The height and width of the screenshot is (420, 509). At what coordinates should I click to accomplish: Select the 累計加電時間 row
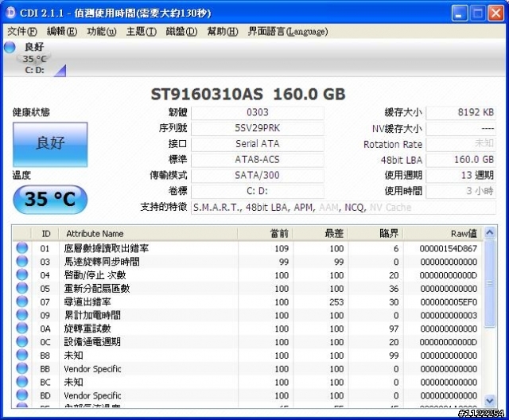coord(247,315)
